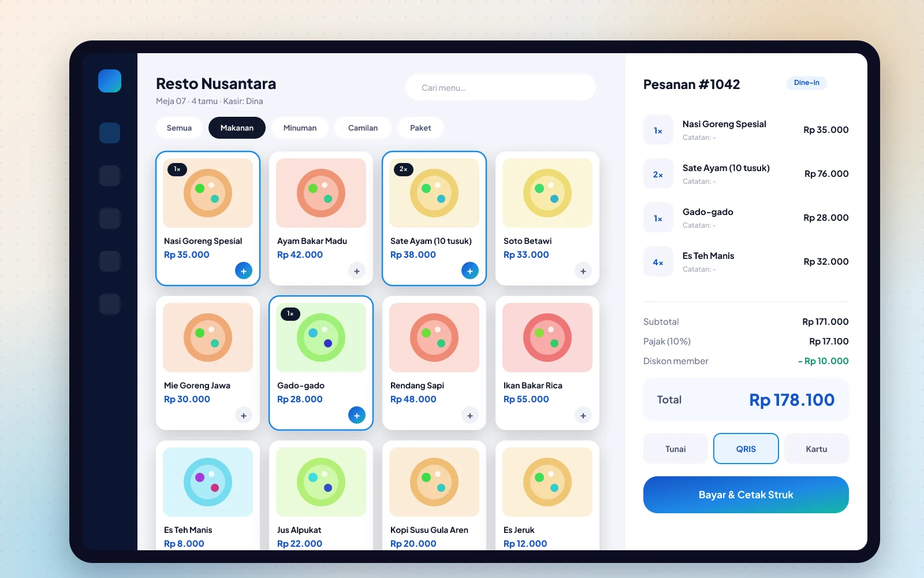The width and height of the screenshot is (924, 578).
Task: Click the Pajak (10%) amount Rp 17.100
Action: pyautogui.click(x=829, y=342)
